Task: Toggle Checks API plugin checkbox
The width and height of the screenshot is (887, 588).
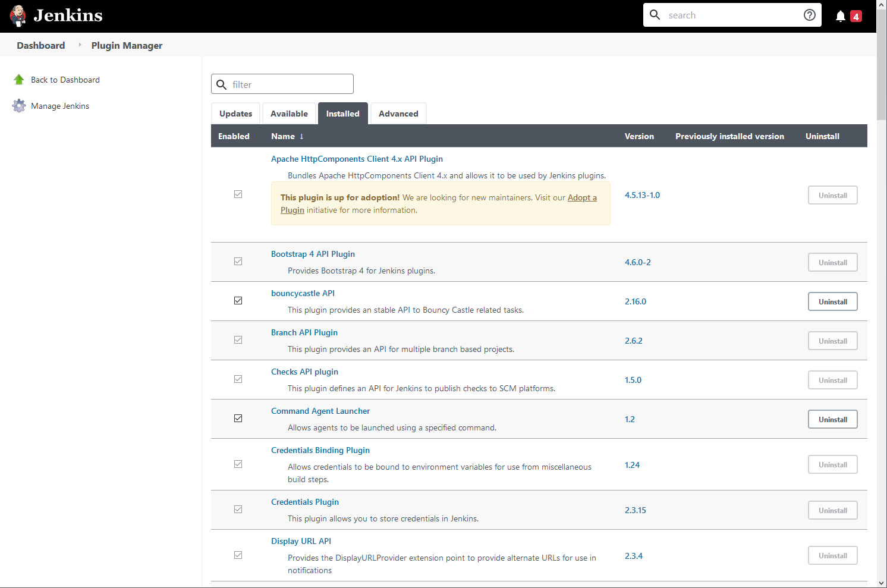Action: coord(238,379)
